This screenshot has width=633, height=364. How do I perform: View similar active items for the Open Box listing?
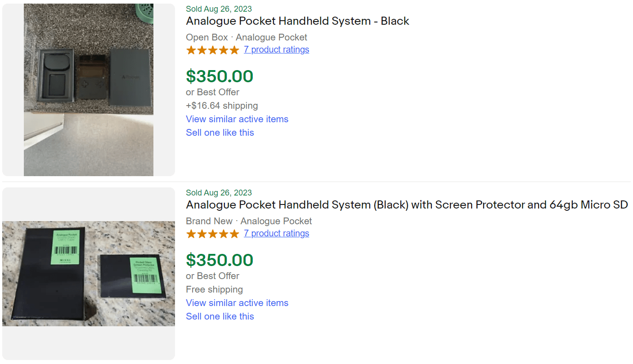coord(237,119)
